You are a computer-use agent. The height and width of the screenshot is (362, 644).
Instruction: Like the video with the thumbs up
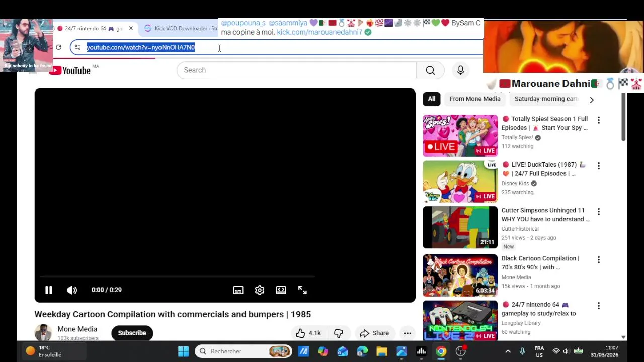coord(308,333)
